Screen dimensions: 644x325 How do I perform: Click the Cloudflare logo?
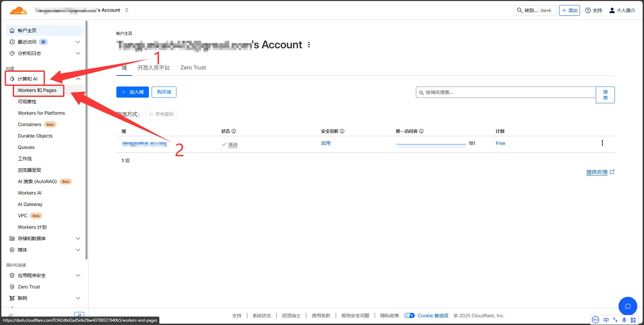[18, 10]
